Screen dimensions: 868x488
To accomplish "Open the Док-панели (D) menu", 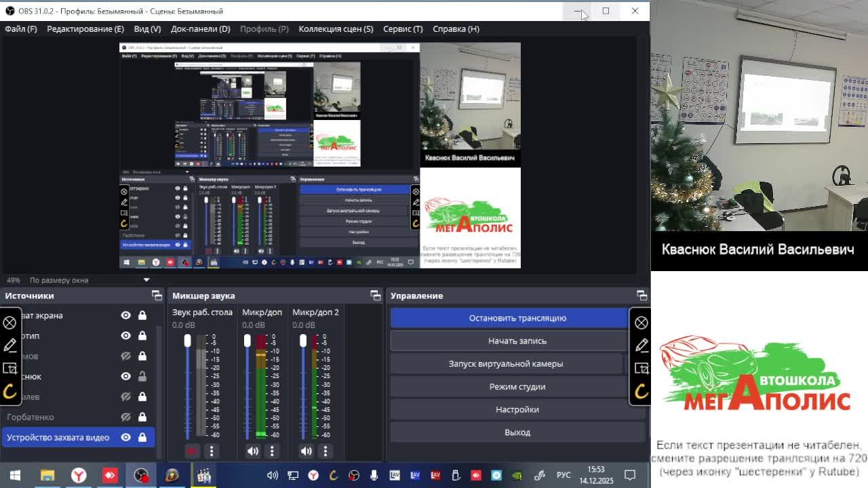I will 200,28.
